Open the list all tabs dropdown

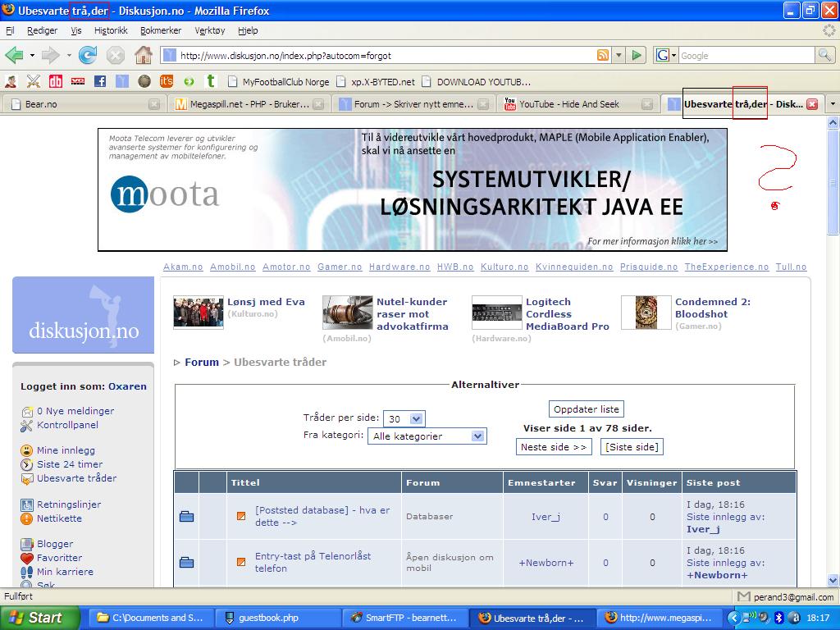pos(833,104)
